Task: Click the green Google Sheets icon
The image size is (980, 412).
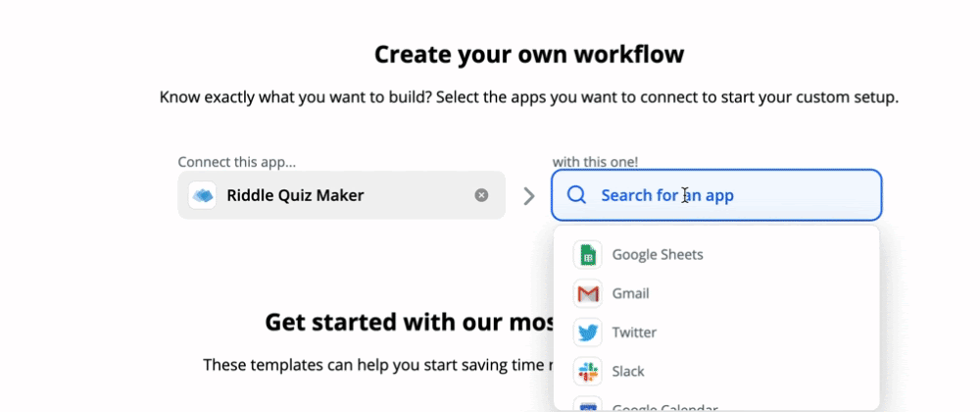Action: click(587, 254)
